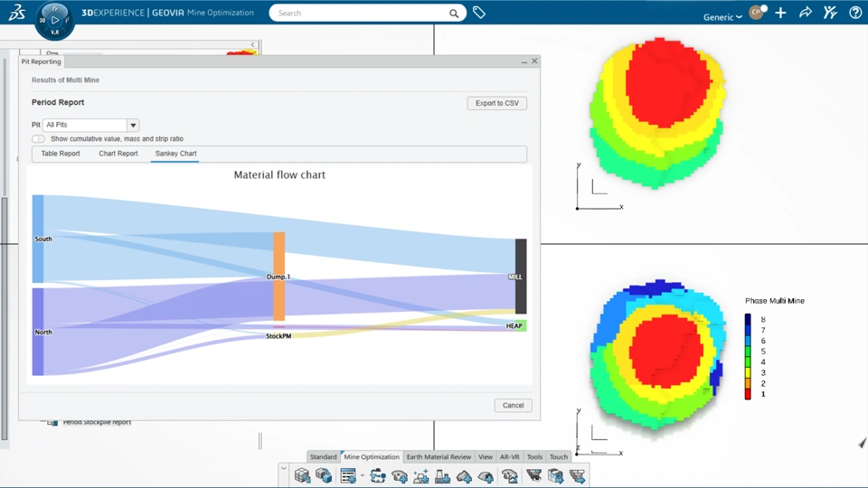Click the add processing plant icon
868x488 pixels.
click(x=442, y=476)
